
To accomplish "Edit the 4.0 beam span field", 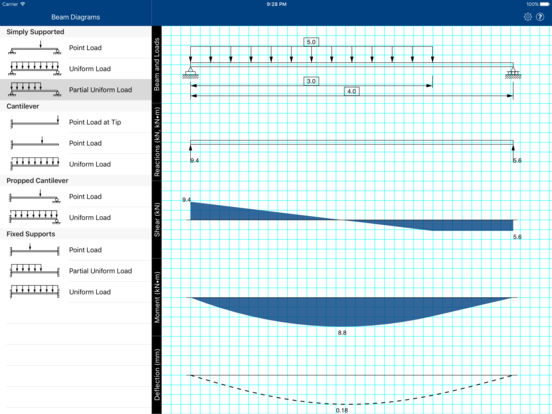I will [x=352, y=92].
